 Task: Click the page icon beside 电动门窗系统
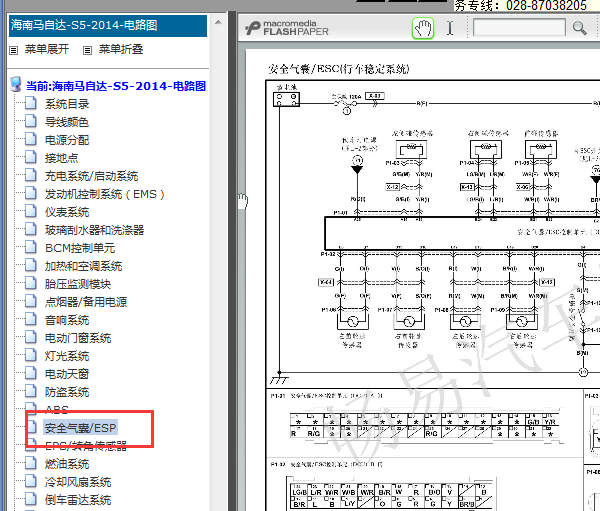(31, 337)
